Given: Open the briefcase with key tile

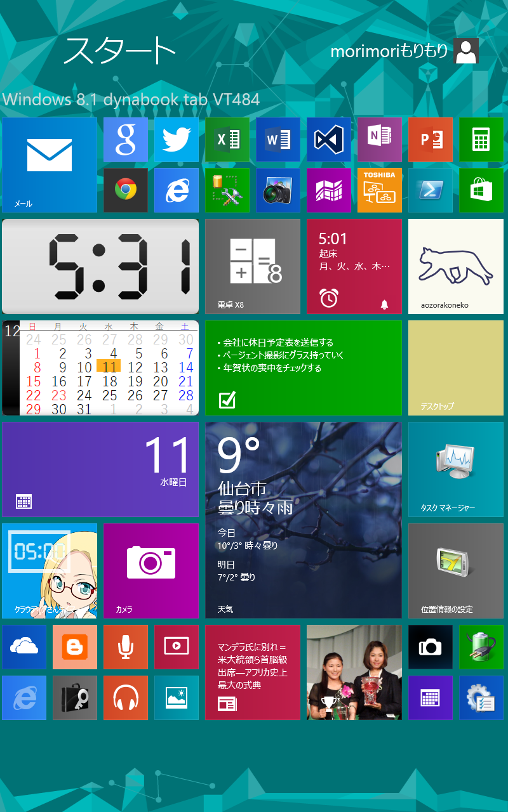Looking at the screenshot, I should [x=75, y=698].
